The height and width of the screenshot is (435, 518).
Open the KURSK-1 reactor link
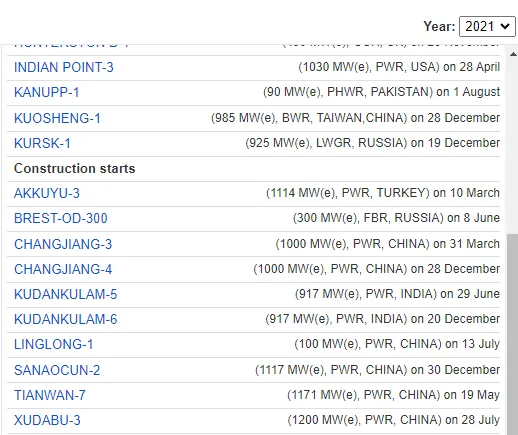[42, 143]
